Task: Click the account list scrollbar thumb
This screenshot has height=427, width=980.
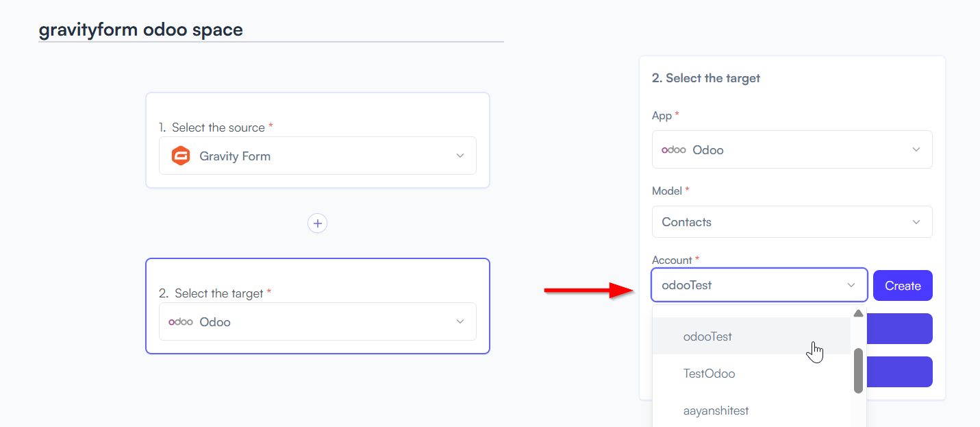Action: (858, 371)
